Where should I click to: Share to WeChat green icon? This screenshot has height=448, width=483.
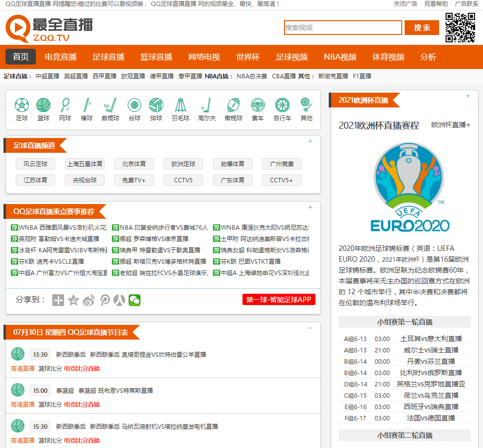[x=135, y=300]
